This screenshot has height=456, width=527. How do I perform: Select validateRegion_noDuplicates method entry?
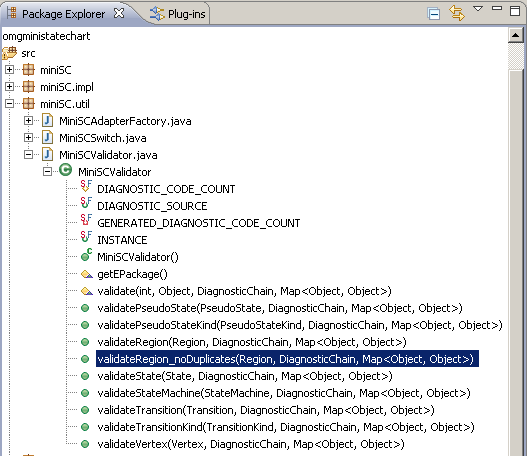(285, 359)
